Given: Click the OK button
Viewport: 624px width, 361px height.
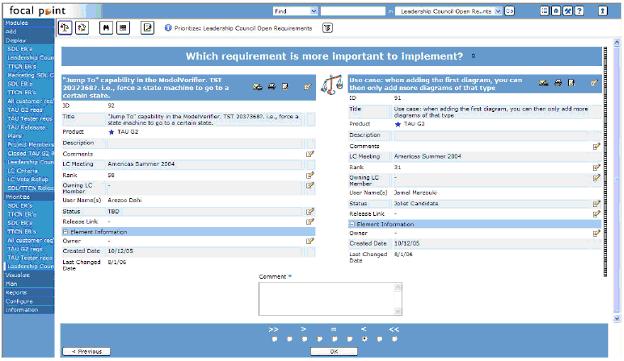Looking at the screenshot, I should 334,351.
